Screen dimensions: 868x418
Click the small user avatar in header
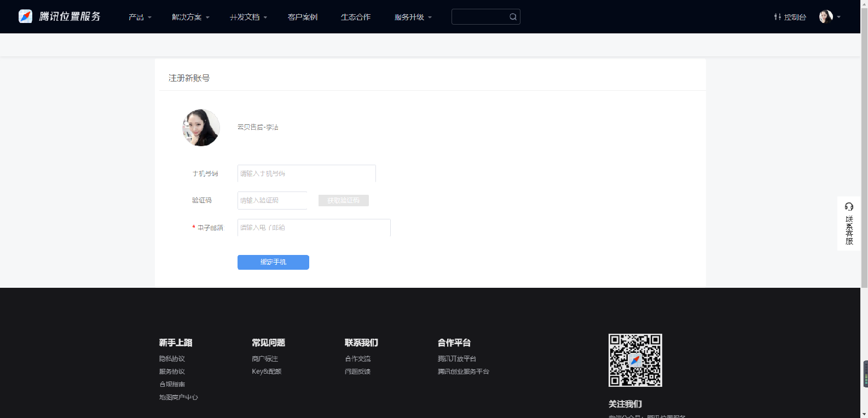[826, 17]
